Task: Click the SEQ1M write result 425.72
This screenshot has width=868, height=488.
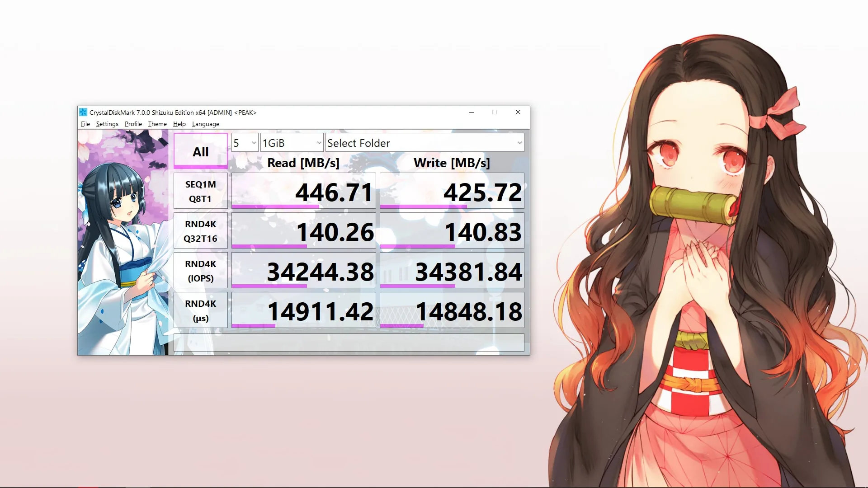Action: [452, 191]
